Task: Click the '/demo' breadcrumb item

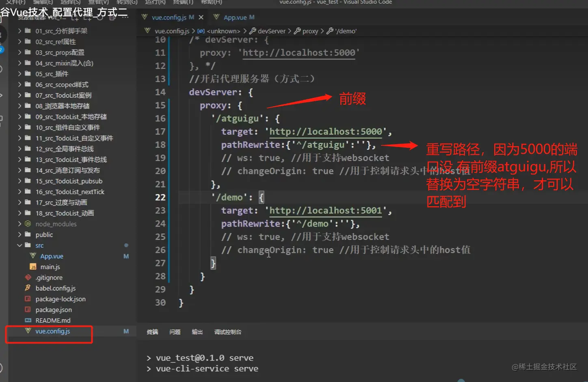Action: click(x=346, y=31)
